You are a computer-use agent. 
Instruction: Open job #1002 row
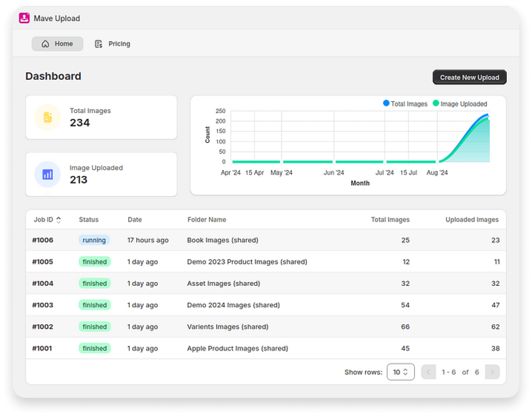point(266,327)
